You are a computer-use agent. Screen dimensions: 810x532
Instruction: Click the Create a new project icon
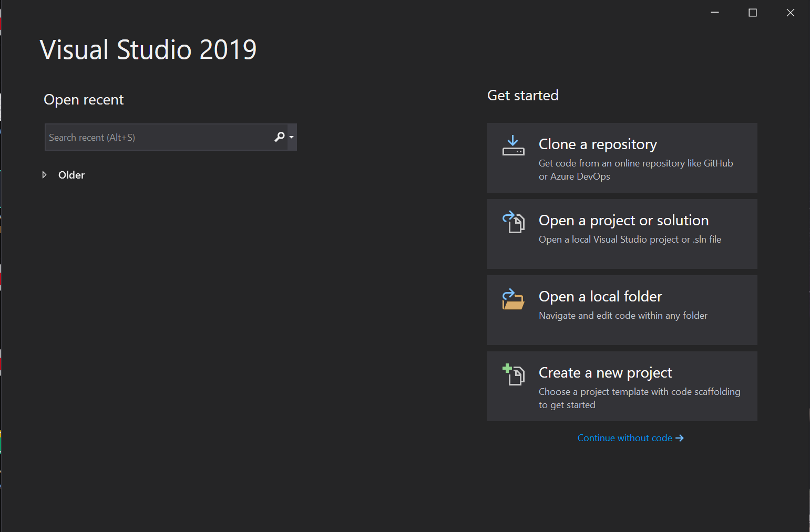pos(513,374)
